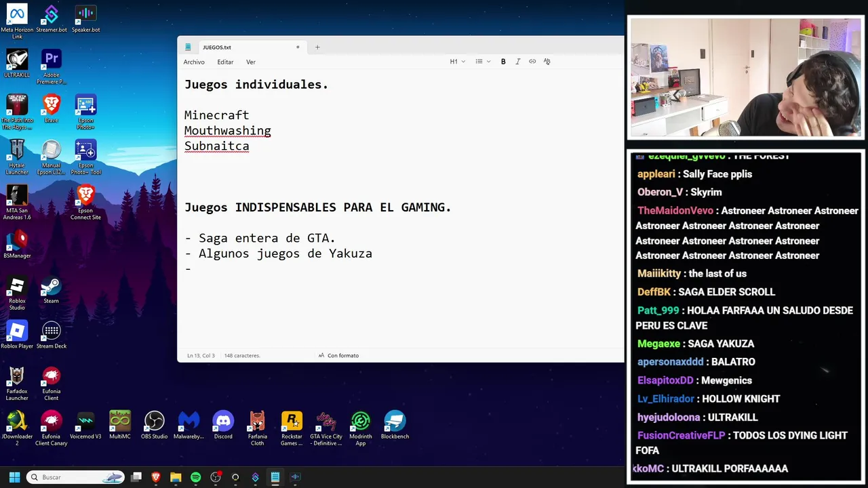Click apersonaxddd's 'BALATRO' chat message
Screen dimensions: 868x488
click(696, 362)
